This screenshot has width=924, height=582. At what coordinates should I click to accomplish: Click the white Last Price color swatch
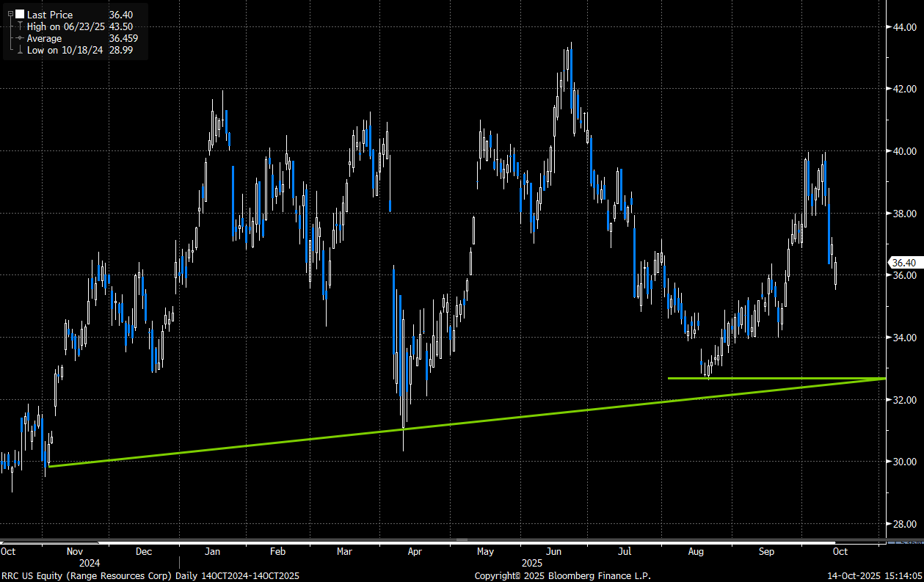(19, 15)
